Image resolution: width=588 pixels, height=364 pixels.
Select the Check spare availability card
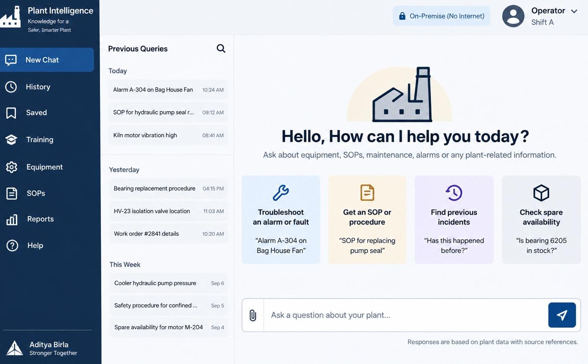tap(541, 220)
